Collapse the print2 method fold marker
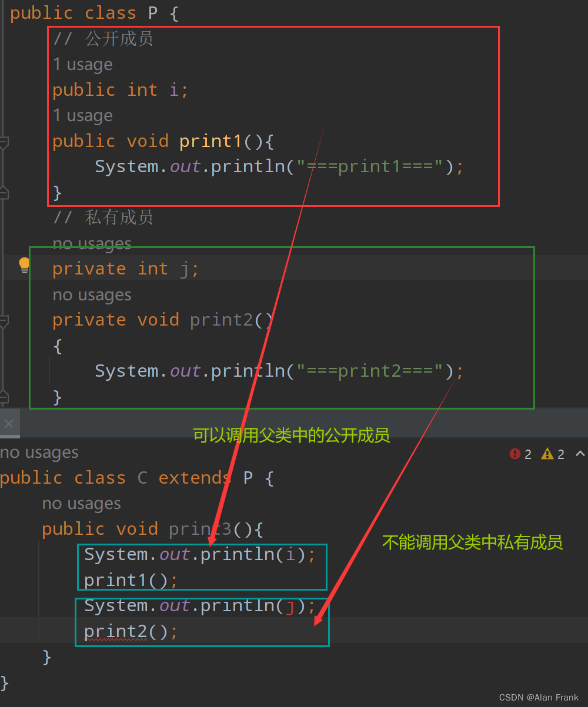588x707 pixels. click(x=4, y=321)
